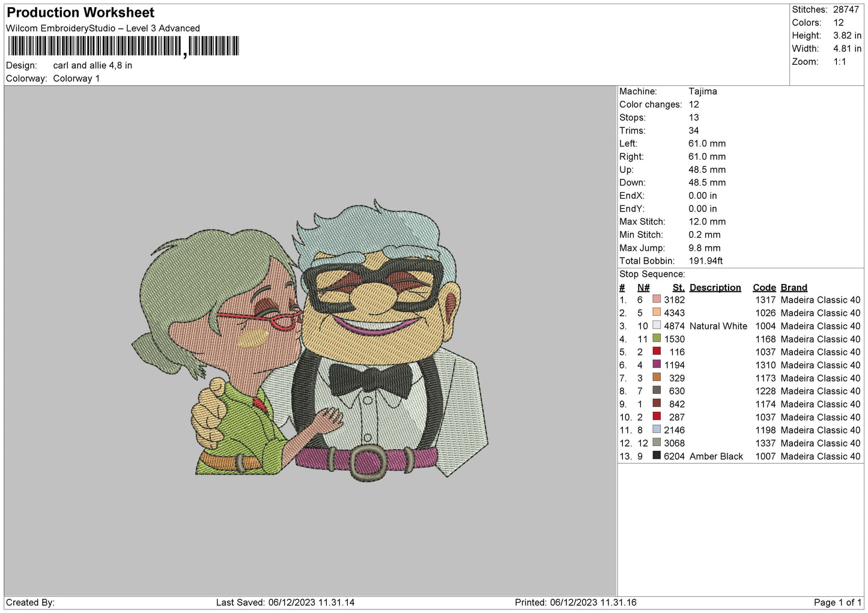Click the Amber Black color swatch
This screenshot has width=868, height=613.
point(657,456)
